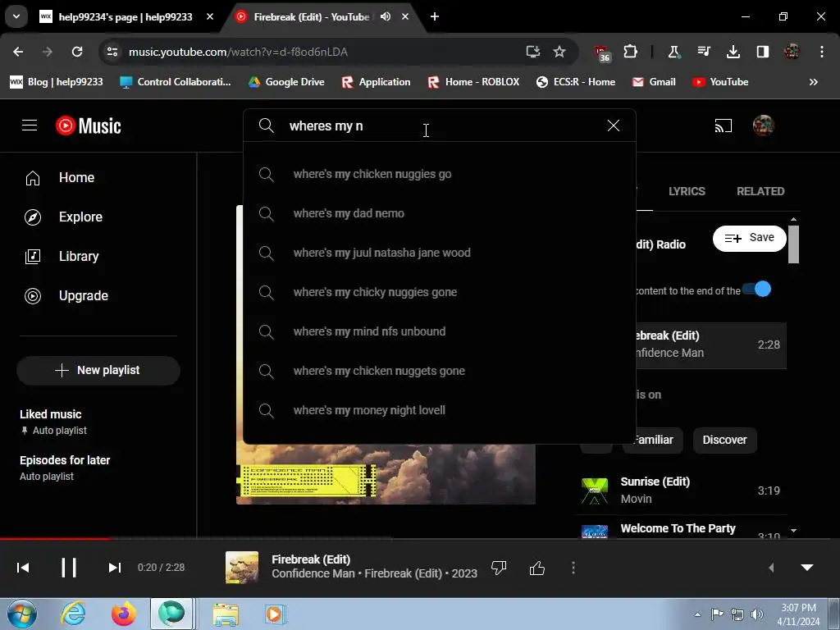This screenshot has height=630, width=840.
Task: Seek on the red song progress bar
Action: pos(55,538)
